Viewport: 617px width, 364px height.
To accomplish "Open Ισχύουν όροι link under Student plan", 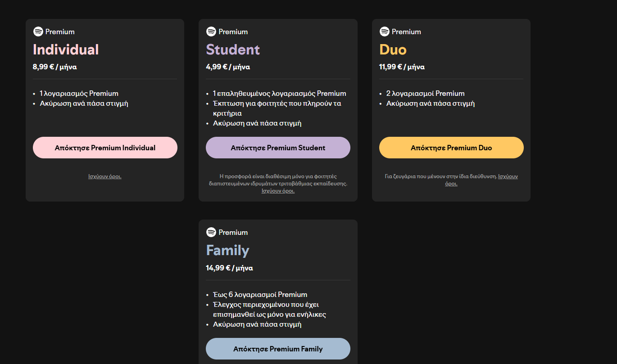I will (278, 191).
